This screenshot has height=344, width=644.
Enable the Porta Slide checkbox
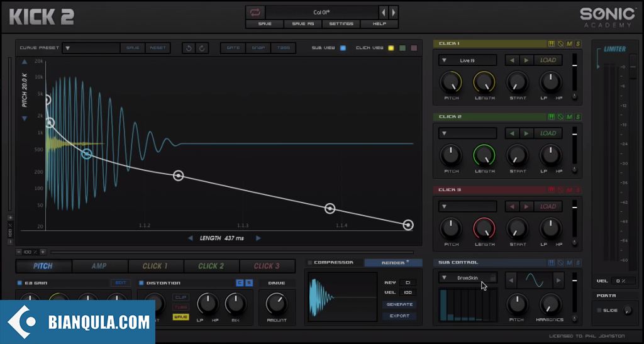599,310
